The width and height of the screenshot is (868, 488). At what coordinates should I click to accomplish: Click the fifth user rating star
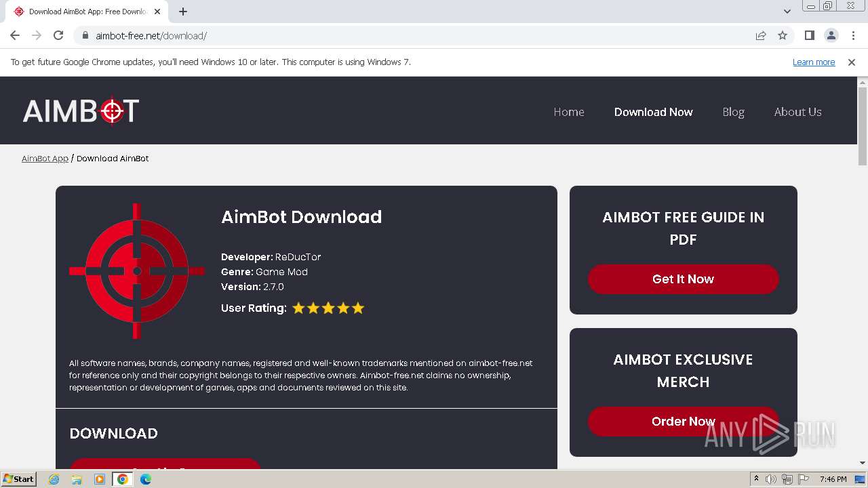tap(358, 308)
